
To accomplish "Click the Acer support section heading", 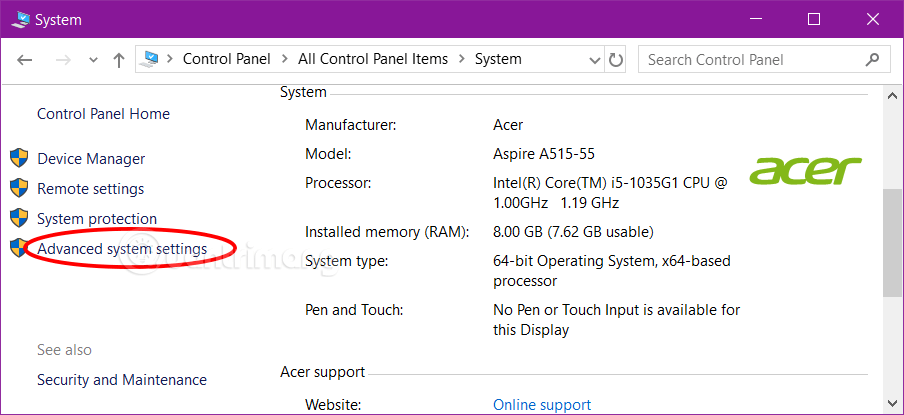I will click(x=322, y=372).
